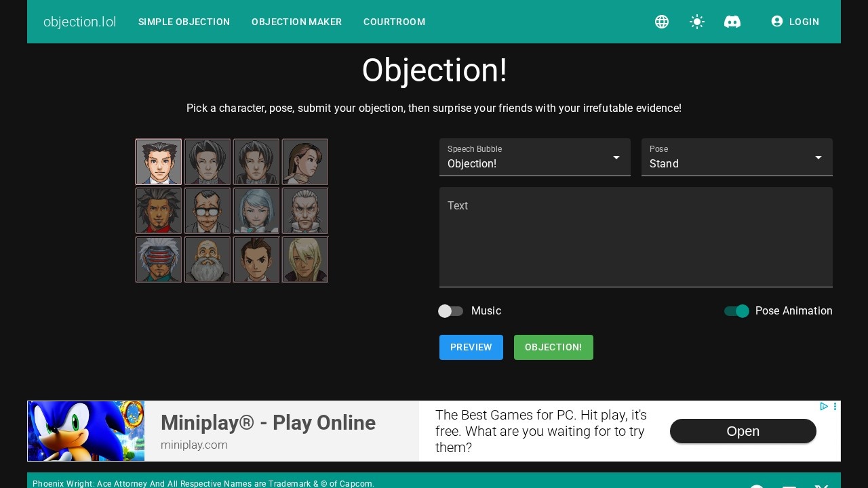Select the Apollo Justice portrait
868x488 pixels.
pyautogui.click(x=256, y=260)
